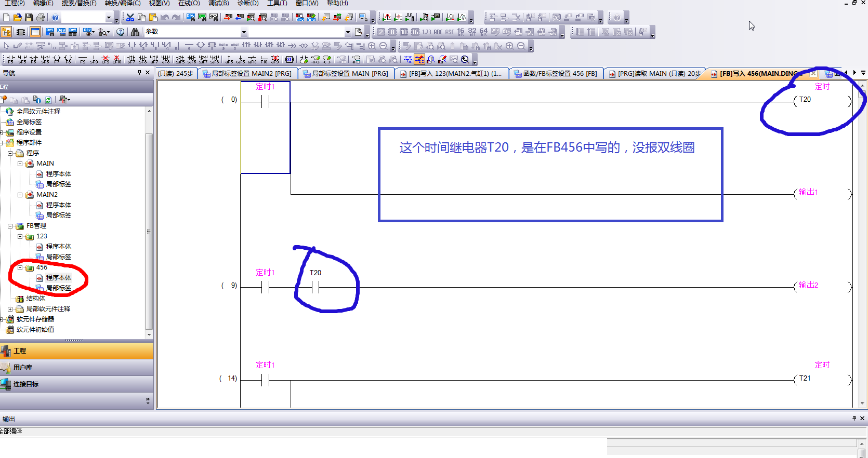The image size is (868, 458).
Task: Insert horizontal line with F9 icon
Action: [83, 60]
